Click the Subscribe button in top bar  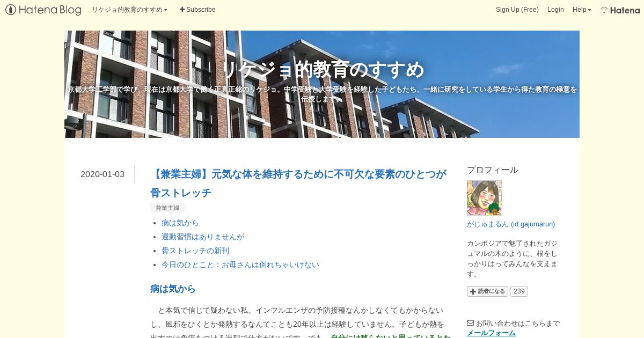[197, 10]
